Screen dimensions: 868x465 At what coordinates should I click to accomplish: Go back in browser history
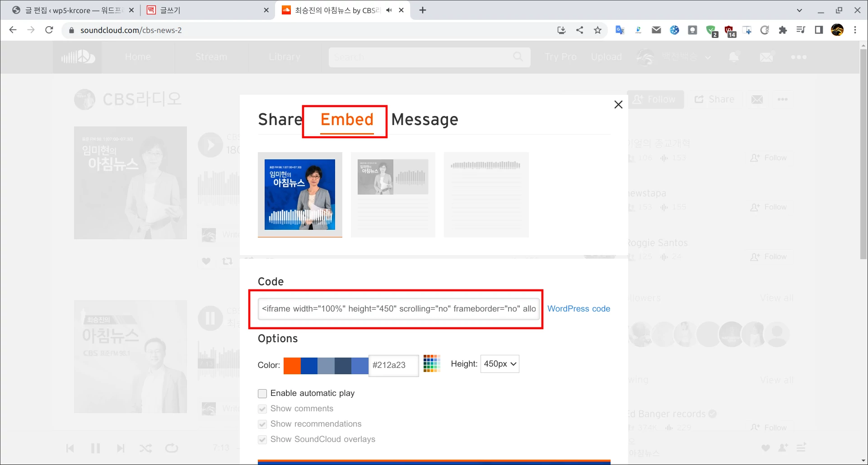[13, 30]
